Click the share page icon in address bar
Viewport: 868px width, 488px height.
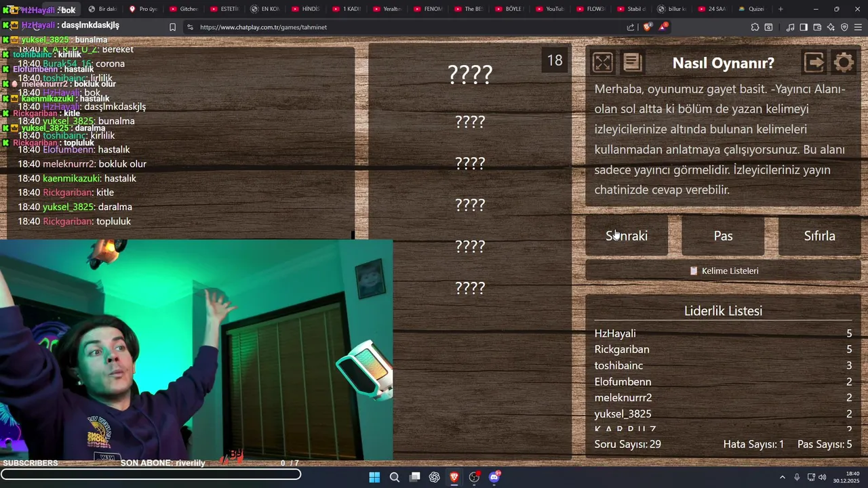click(631, 27)
